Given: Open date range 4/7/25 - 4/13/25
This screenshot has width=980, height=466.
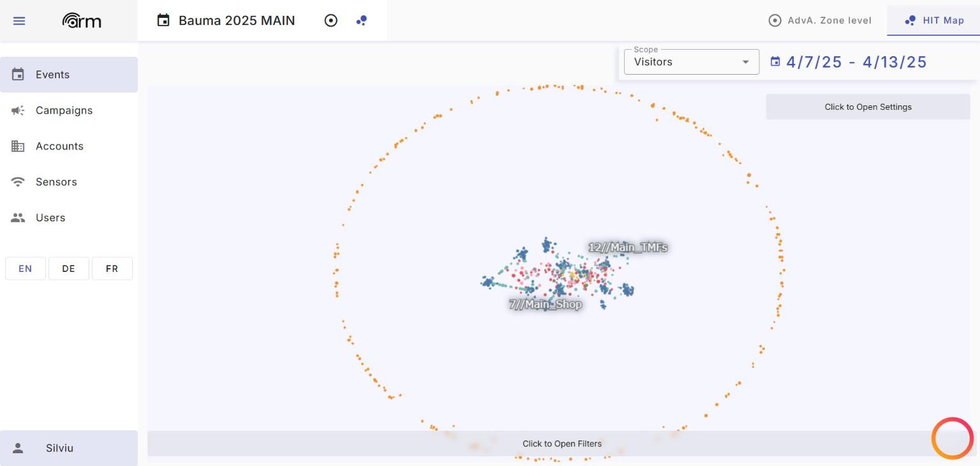Looking at the screenshot, I should point(856,62).
